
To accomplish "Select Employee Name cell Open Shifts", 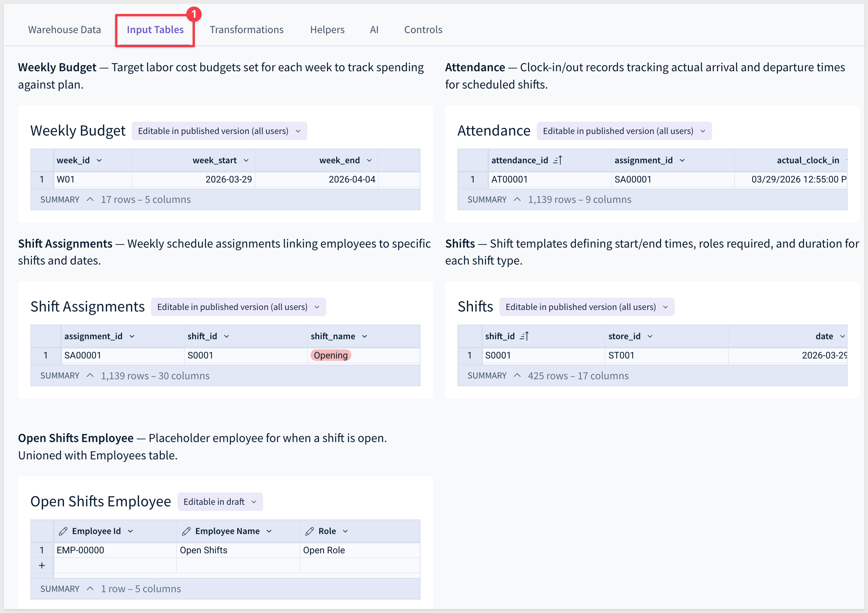I will click(x=238, y=550).
